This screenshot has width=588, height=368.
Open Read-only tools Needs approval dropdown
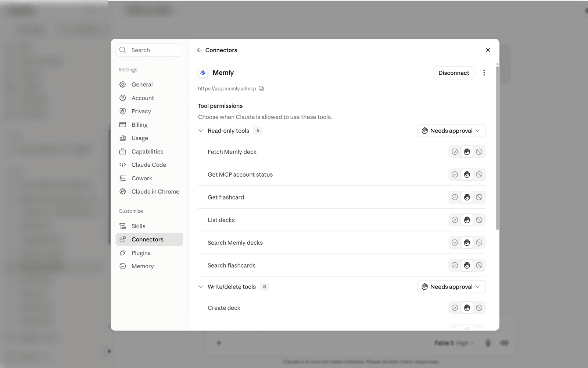point(451,131)
